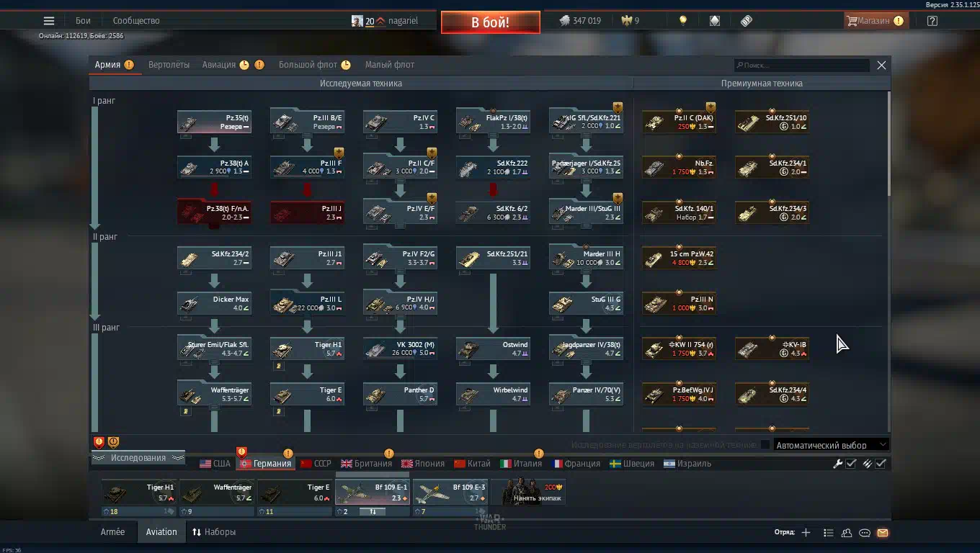
Task: Open the Aviation preset tab
Action: (161, 532)
